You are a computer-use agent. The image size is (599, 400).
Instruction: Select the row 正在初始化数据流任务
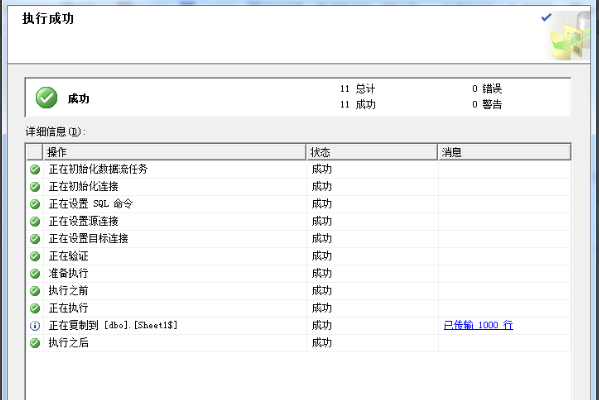point(298,169)
